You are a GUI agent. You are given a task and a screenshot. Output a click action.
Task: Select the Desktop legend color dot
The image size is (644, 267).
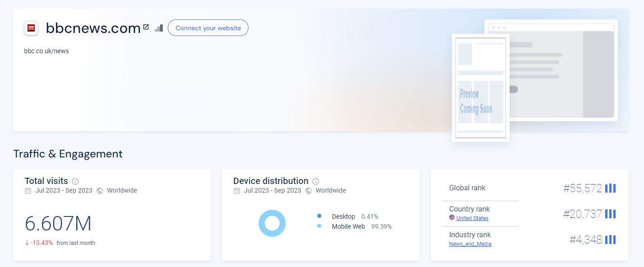point(319,216)
